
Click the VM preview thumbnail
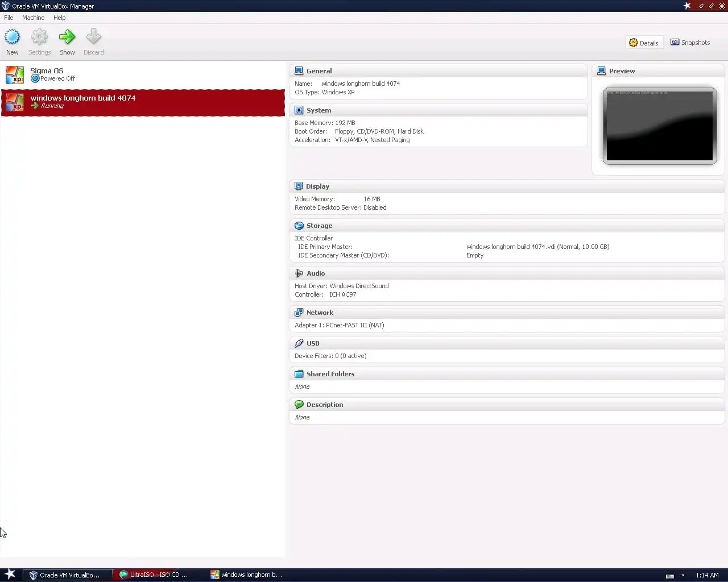(660, 126)
